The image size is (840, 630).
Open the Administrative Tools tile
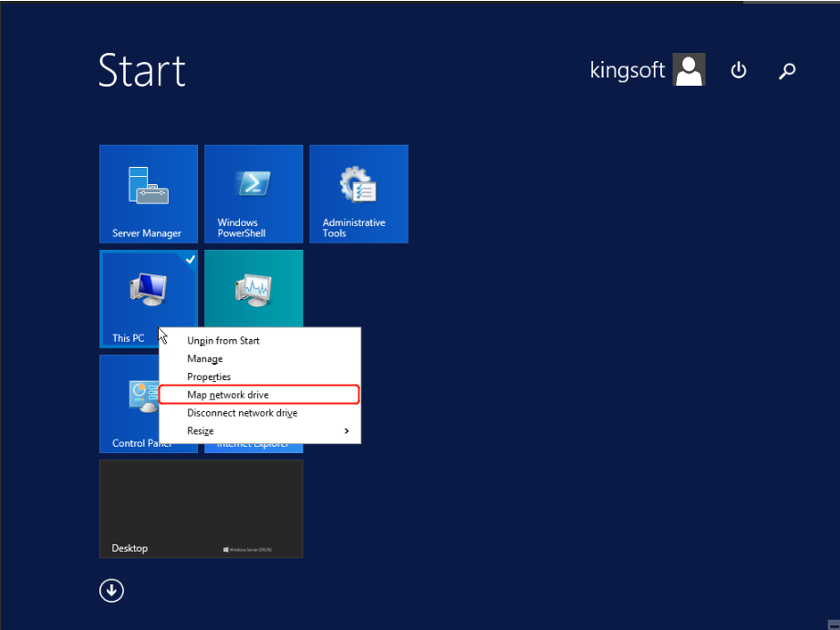coord(359,194)
